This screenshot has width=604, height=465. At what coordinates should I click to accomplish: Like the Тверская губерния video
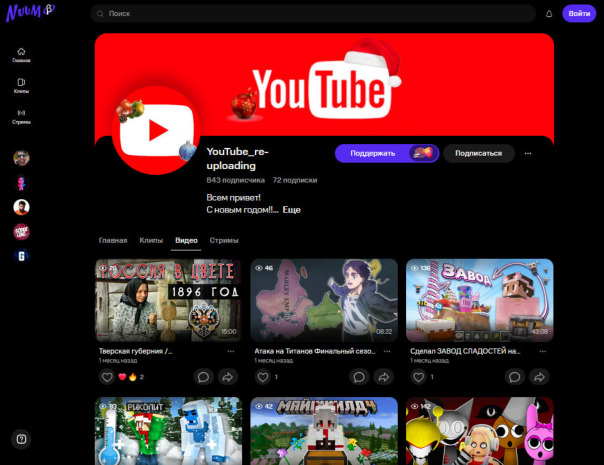(x=107, y=377)
